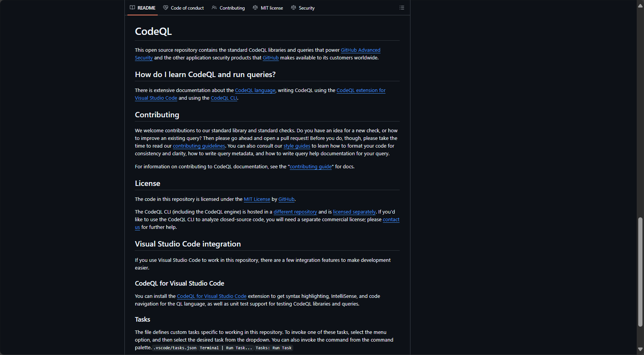The width and height of the screenshot is (644, 355).
Task: Click the page scrollbar up arrow
Action: click(x=640, y=6)
